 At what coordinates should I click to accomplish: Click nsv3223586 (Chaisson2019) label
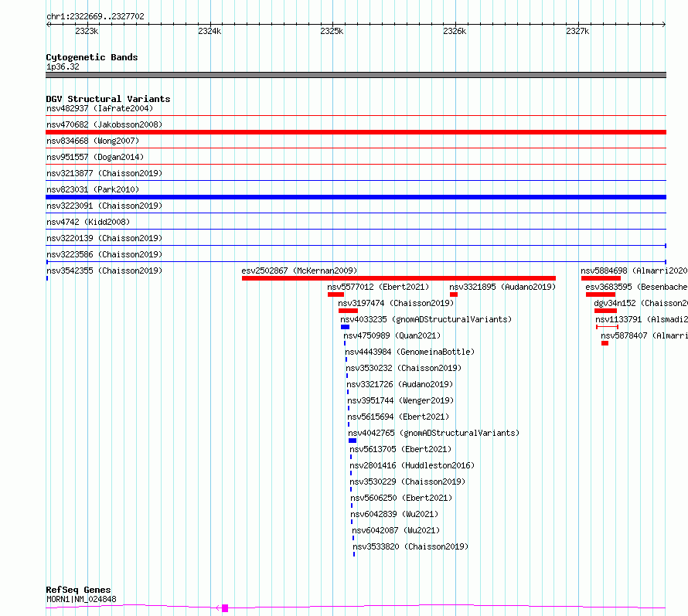[104, 254]
